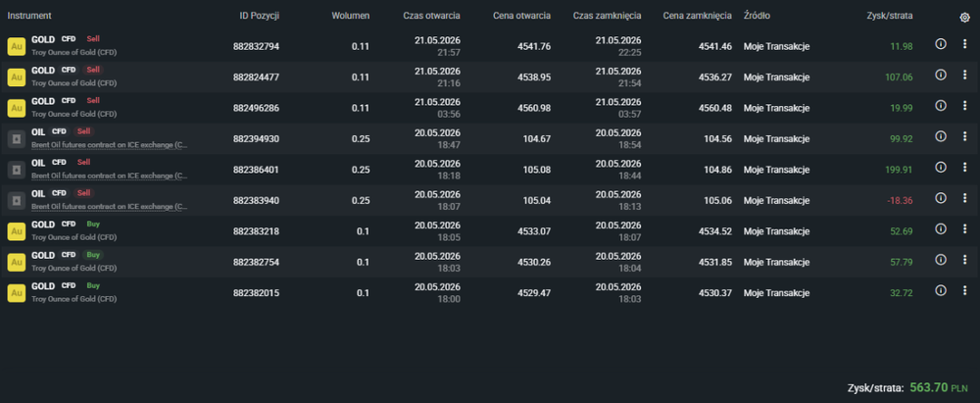View info icon for the 199.91 profit trade
Viewport: 980px width, 403px height.
(x=941, y=167)
